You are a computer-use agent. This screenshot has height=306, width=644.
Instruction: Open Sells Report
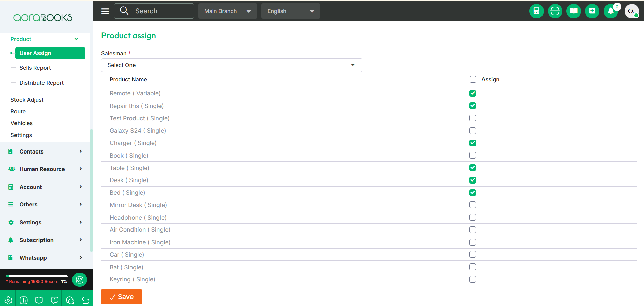pos(35,68)
